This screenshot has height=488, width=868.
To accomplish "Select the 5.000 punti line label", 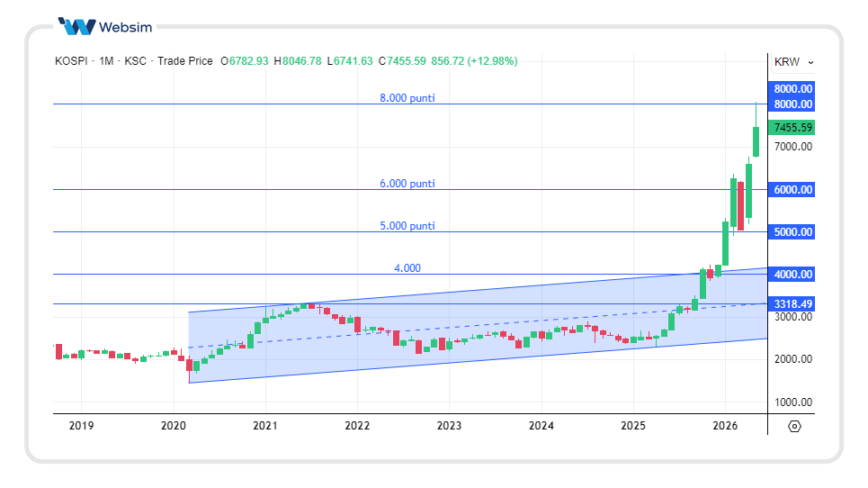I will coord(407,225).
